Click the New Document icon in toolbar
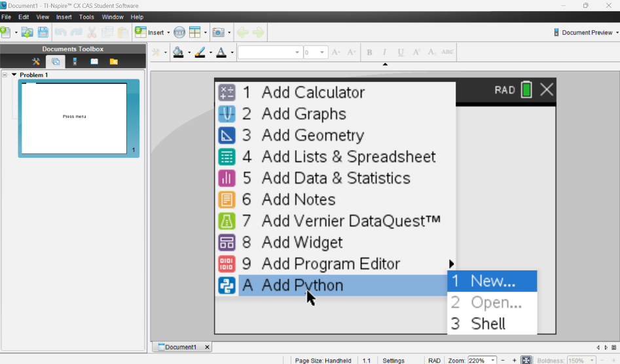620x364 pixels. (5, 33)
